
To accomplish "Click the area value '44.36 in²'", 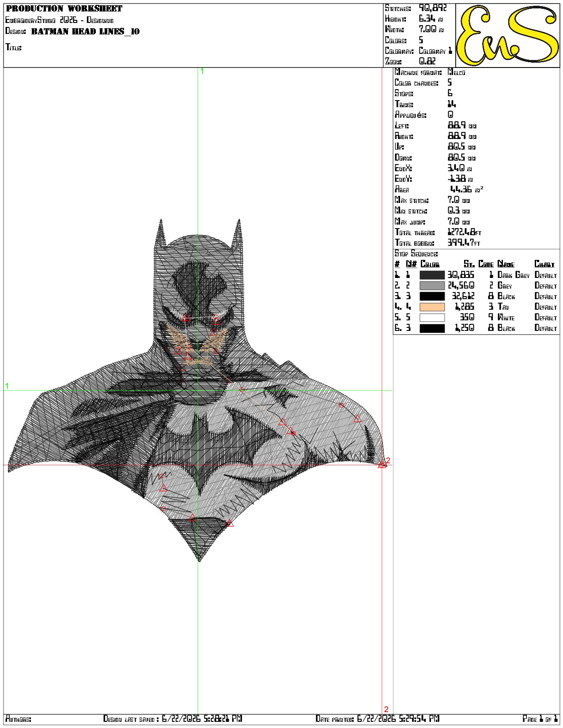I will 466,189.
